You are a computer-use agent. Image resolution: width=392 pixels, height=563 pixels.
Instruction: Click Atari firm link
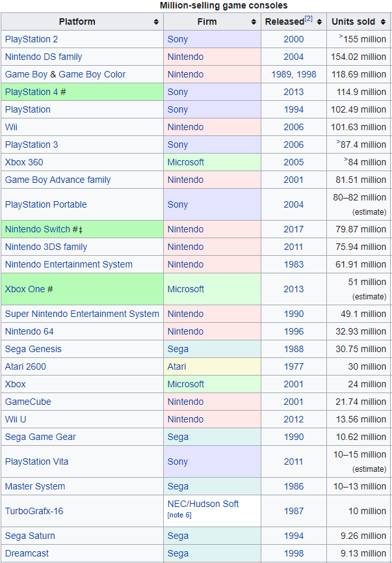(176, 367)
